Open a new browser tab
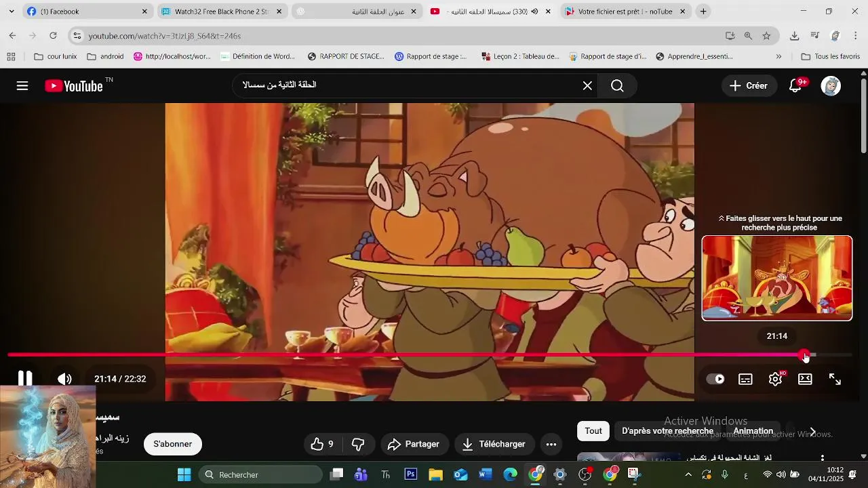Image resolution: width=868 pixels, height=488 pixels. 703,12
